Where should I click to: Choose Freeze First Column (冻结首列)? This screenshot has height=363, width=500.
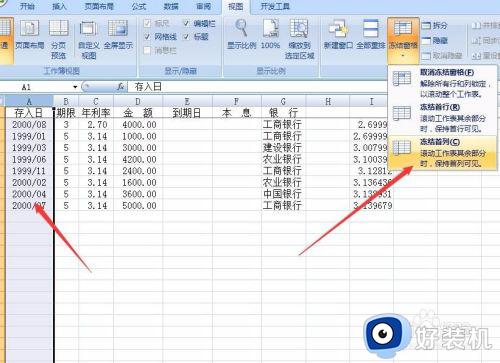(x=442, y=152)
